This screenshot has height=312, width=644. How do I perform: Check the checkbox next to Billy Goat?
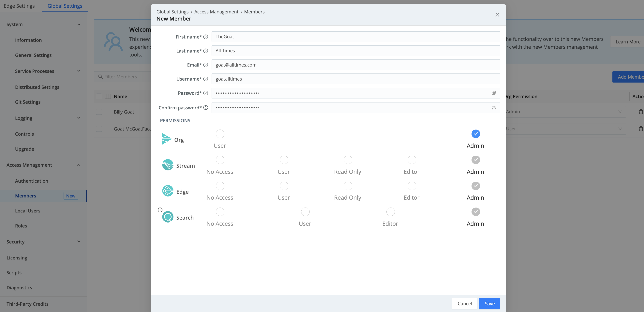(x=99, y=112)
